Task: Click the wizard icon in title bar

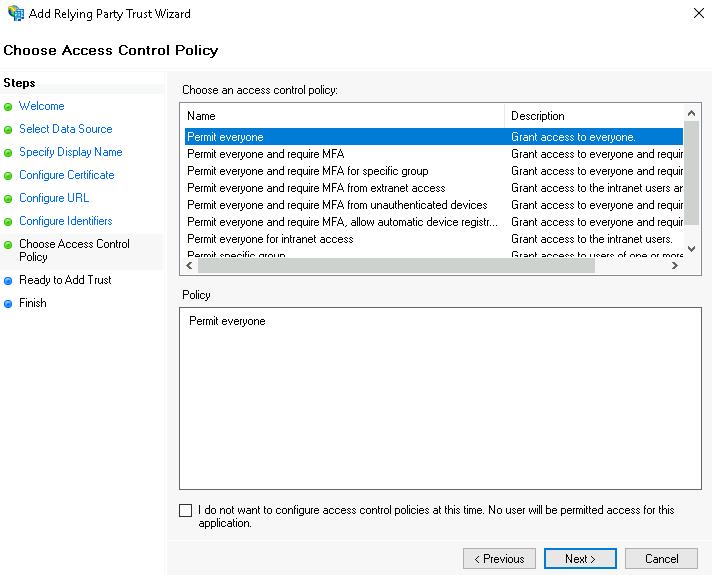Action: 15,14
